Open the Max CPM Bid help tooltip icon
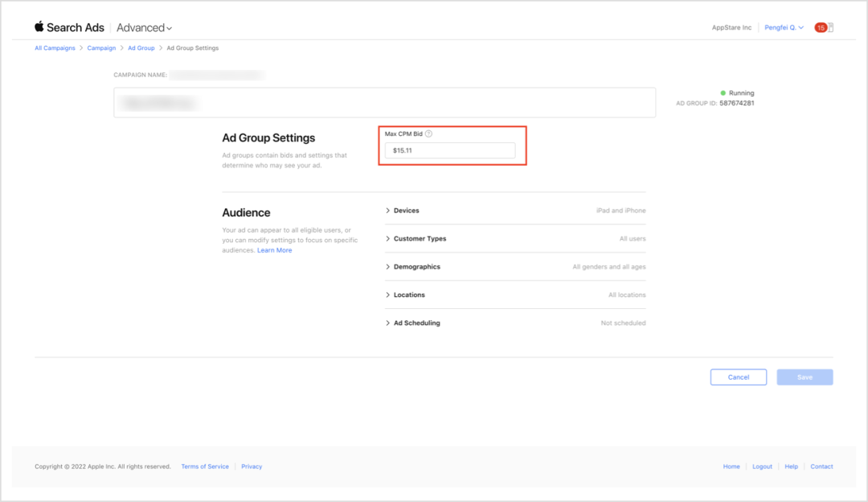Screen dimensions: 868x502 (428, 134)
